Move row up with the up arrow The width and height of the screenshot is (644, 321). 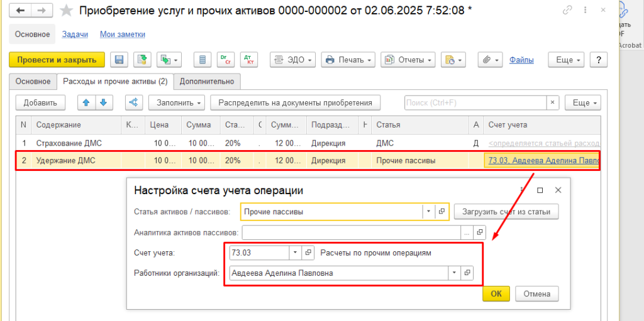tap(86, 102)
